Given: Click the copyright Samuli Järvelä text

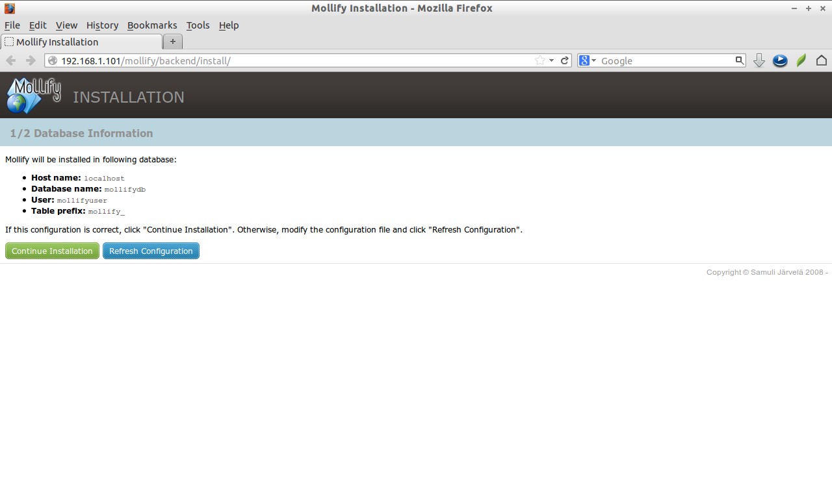Looking at the screenshot, I should (x=767, y=272).
